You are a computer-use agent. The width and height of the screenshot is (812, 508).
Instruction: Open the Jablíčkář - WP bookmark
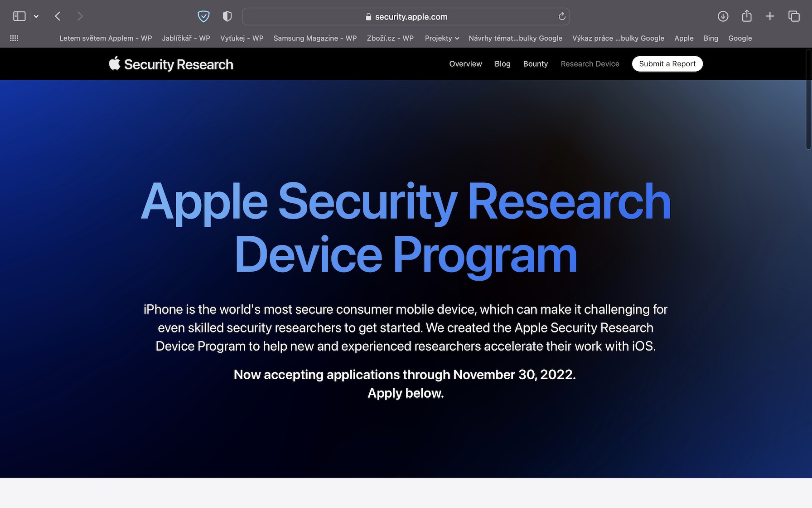pyautogui.click(x=186, y=38)
